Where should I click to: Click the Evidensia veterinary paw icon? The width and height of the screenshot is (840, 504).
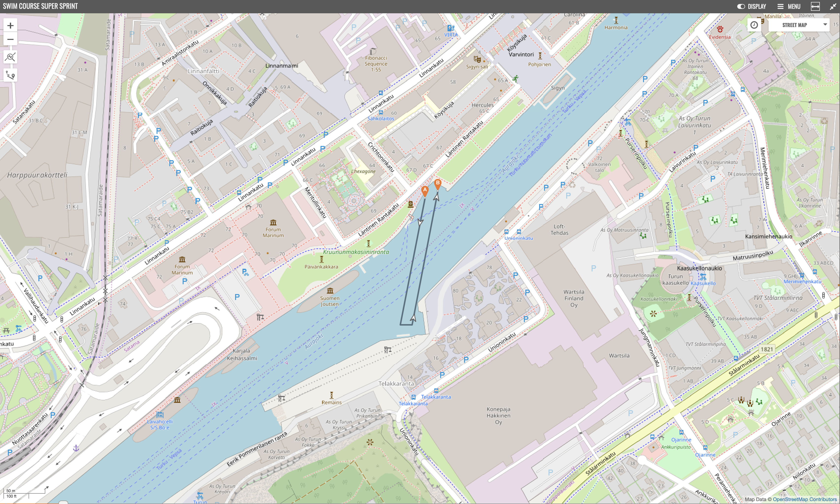click(x=720, y=29)
